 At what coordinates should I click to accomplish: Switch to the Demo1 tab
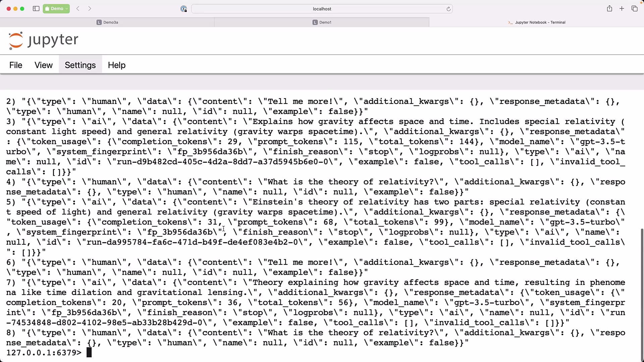tap(322, 22)
